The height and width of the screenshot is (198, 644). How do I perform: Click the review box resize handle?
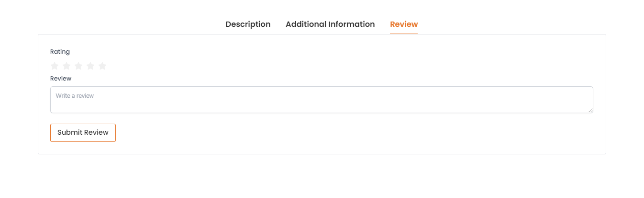pos(590,110)
